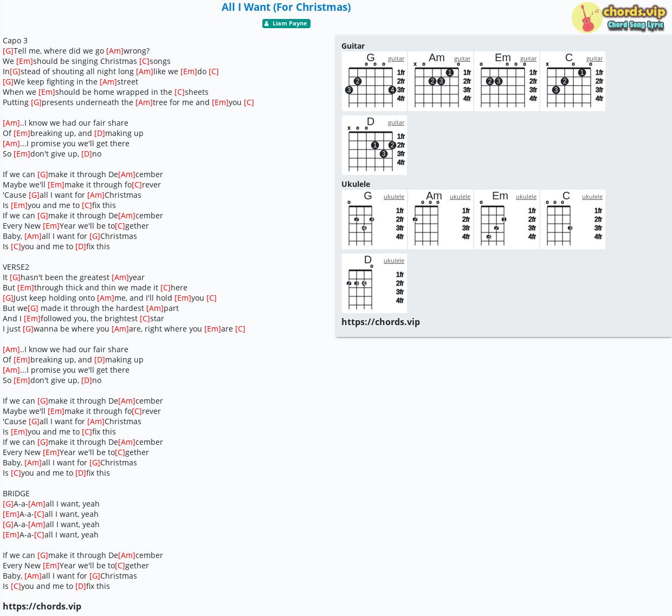Click the [Em] chord before 'through thick and thin'

25,288
